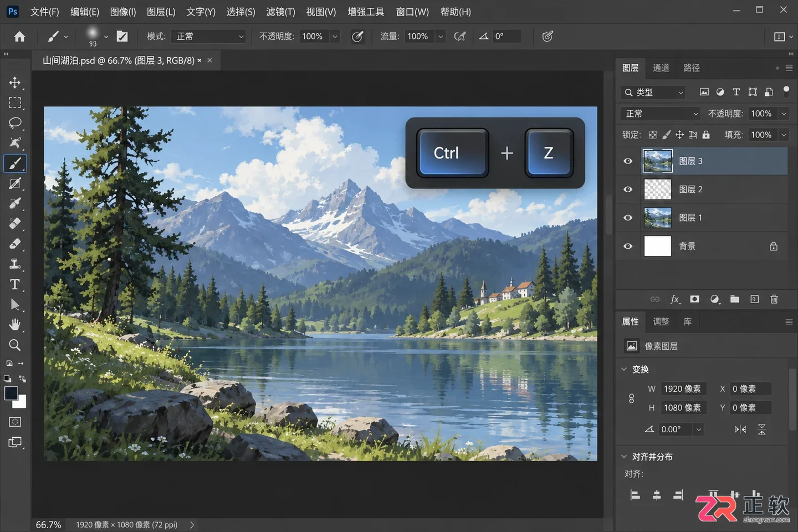
Task: Collapse the 变换 section
Action: (624, 369)
